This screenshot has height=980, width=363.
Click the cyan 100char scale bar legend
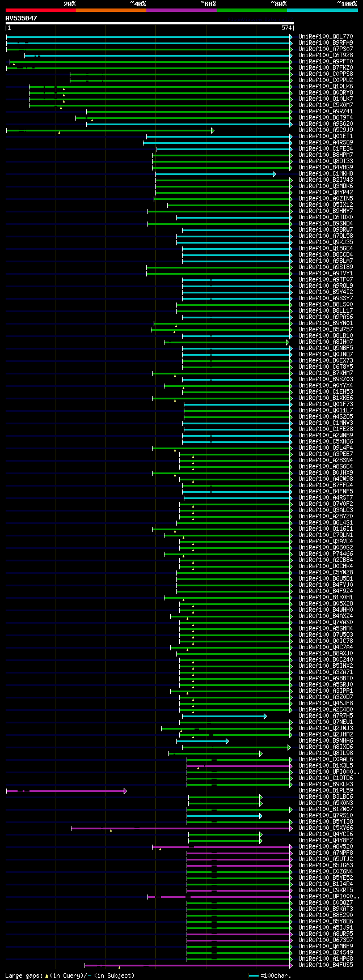click(x=254, y=975)
